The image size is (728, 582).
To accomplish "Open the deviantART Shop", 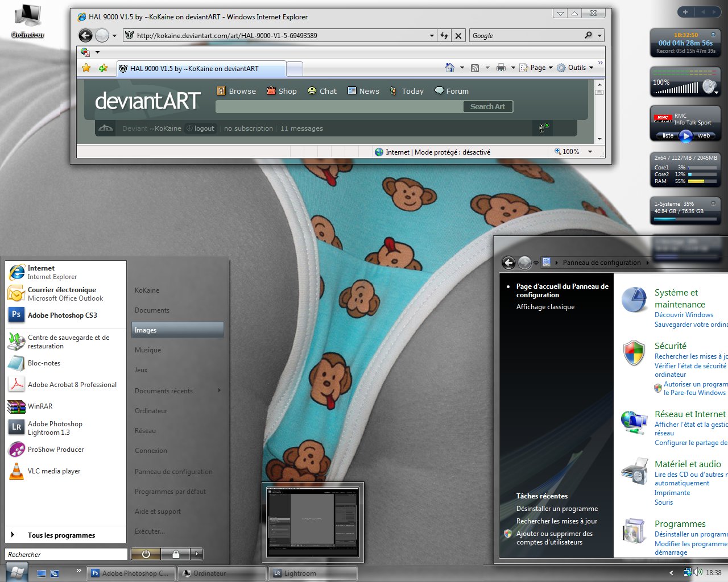I will [282, 91].
